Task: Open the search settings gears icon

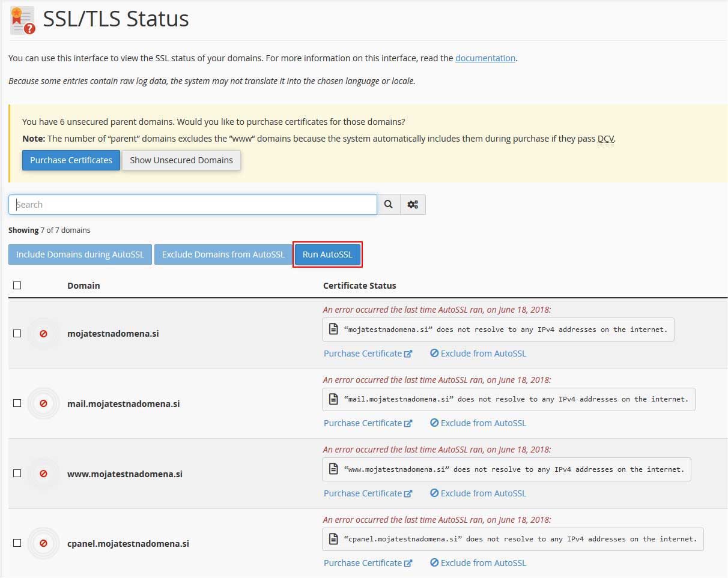Action: click(x=413, y=205)
